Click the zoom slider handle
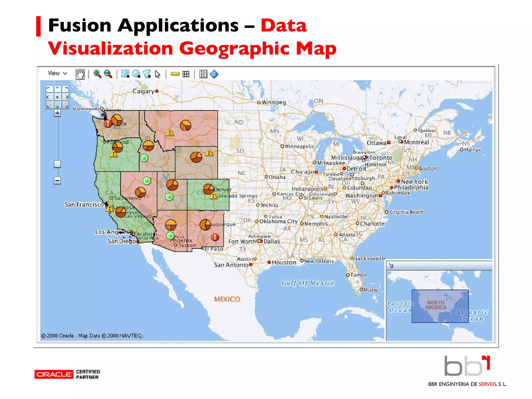Screen dimensions: 532x399 tap(57, 164)
